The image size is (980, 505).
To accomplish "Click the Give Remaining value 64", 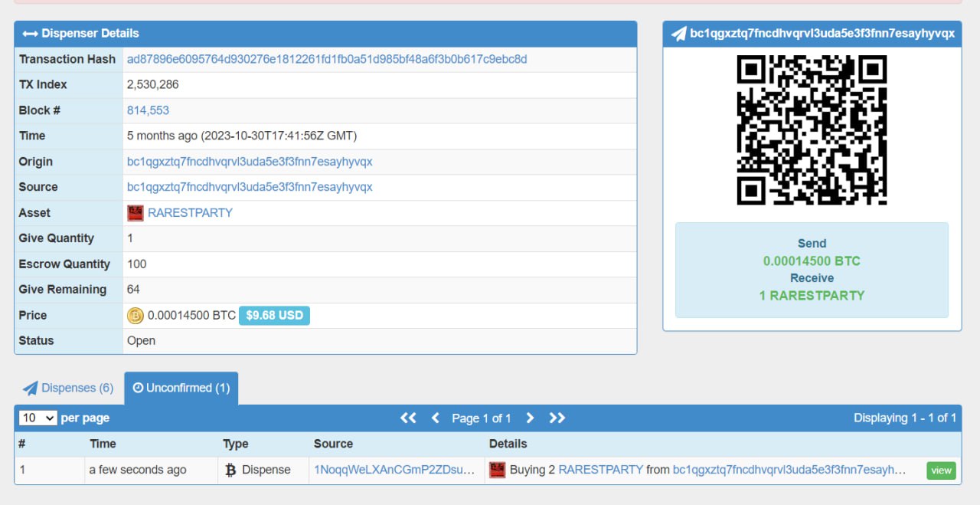I will [133, 290].
